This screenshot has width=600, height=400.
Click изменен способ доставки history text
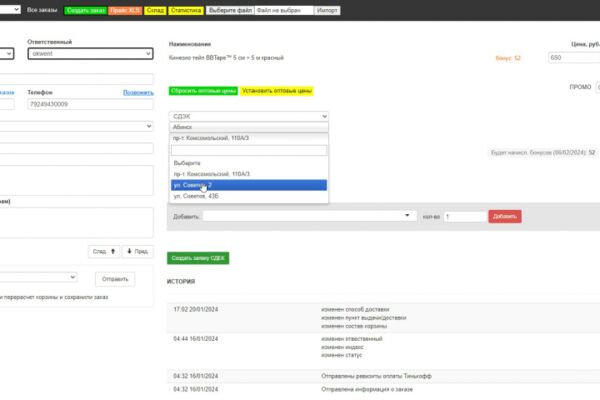tap(355, 309)
